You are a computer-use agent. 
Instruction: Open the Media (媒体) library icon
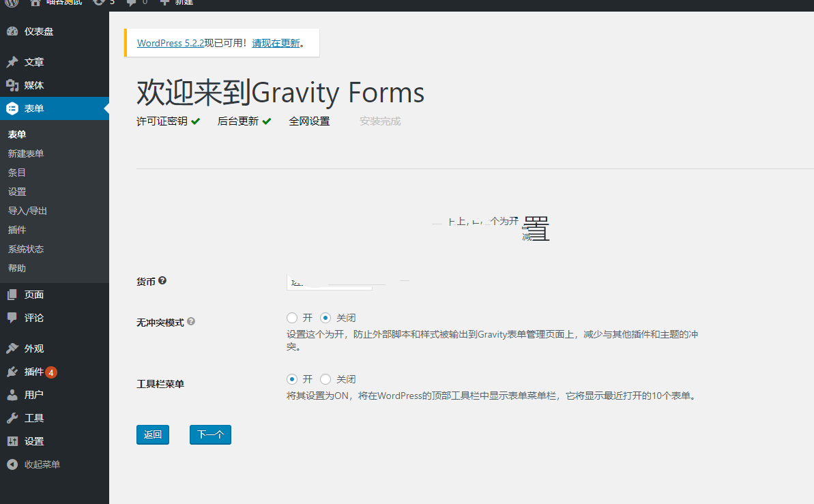click(x=12, y=85)
